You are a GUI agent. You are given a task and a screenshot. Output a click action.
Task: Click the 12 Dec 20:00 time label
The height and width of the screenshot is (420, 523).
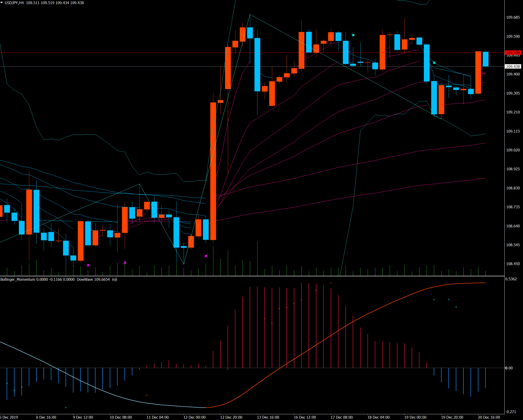(231, 417)
